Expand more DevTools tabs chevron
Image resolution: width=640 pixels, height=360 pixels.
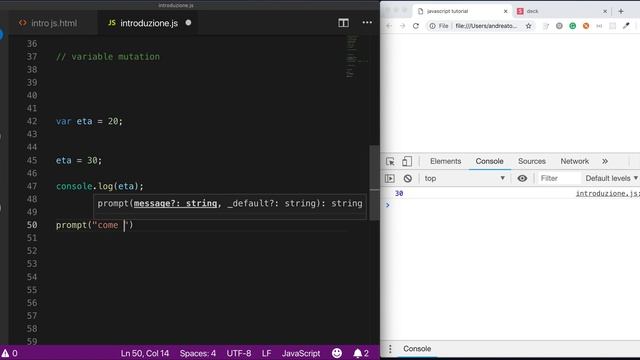[605, 161]
